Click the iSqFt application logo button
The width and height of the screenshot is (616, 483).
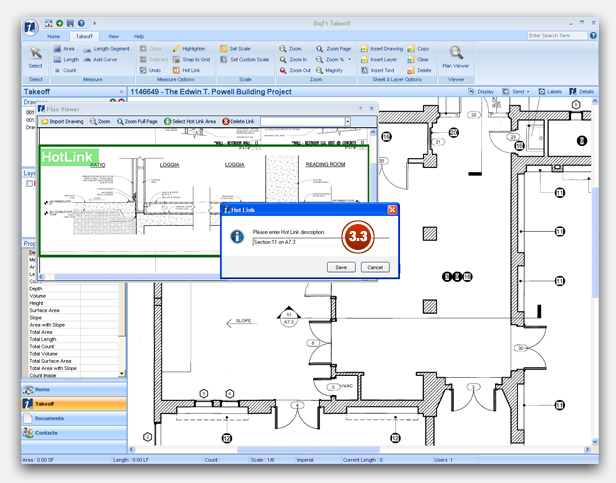point(30,27)
